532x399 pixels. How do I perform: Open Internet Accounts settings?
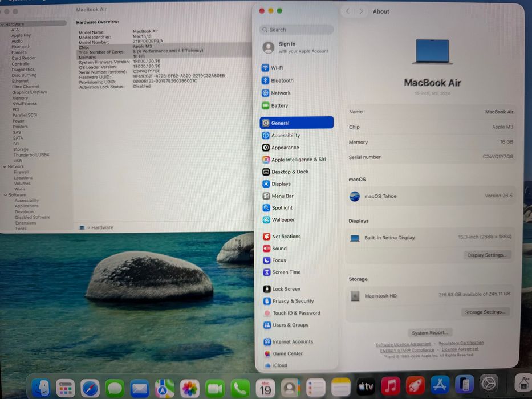[x=297, y=341]
